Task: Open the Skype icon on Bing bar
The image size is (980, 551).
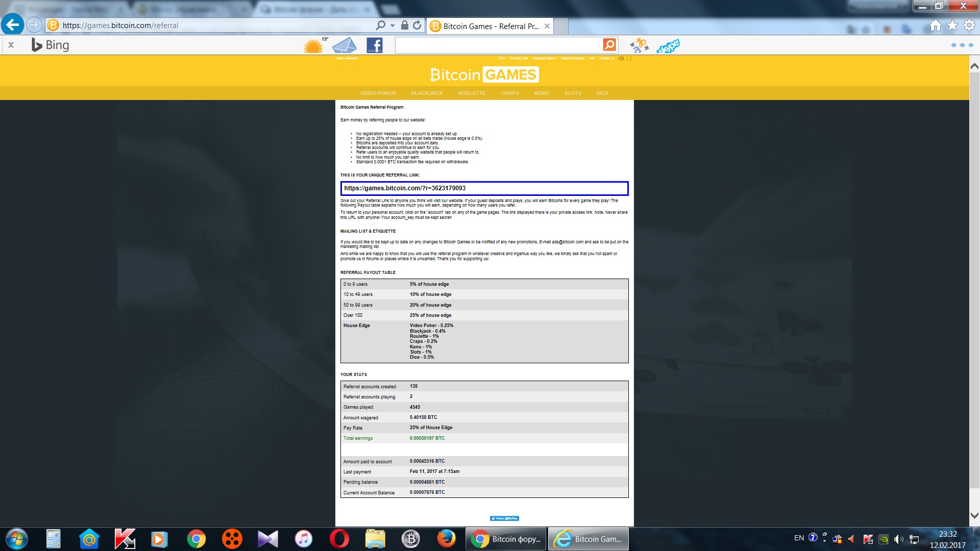Action: pos(668,46)
